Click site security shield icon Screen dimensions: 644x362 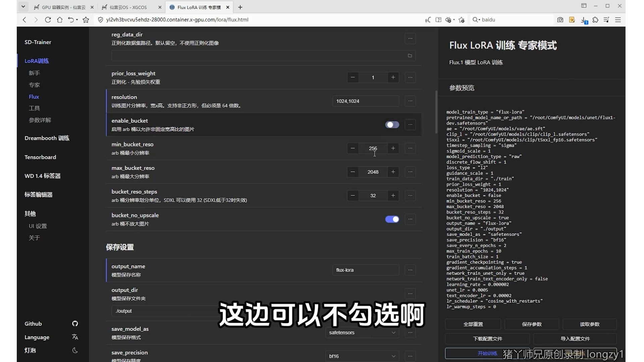100,20
